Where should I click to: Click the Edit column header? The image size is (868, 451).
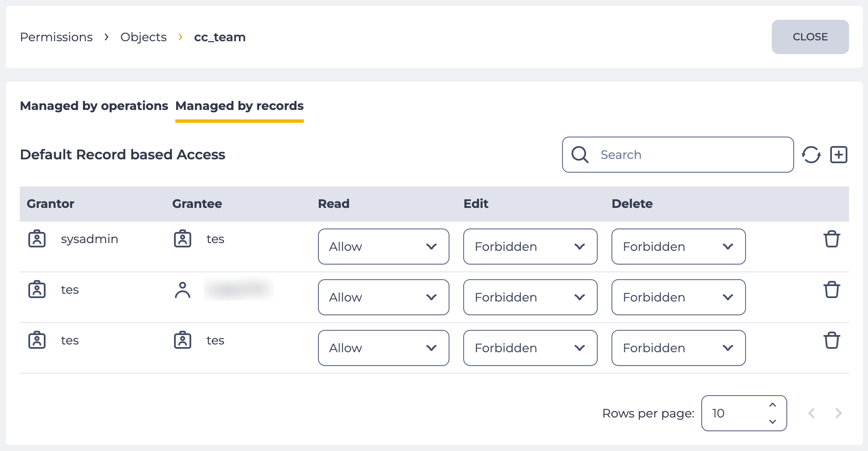click(x=476, y=204)
